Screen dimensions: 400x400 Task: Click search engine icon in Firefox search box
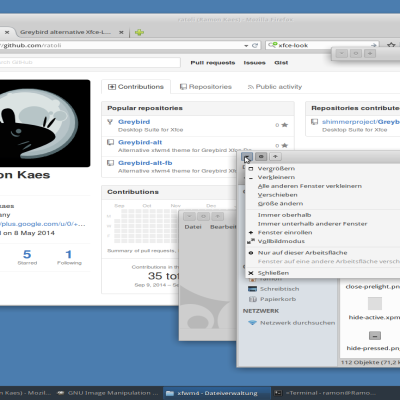pos(273,45)
